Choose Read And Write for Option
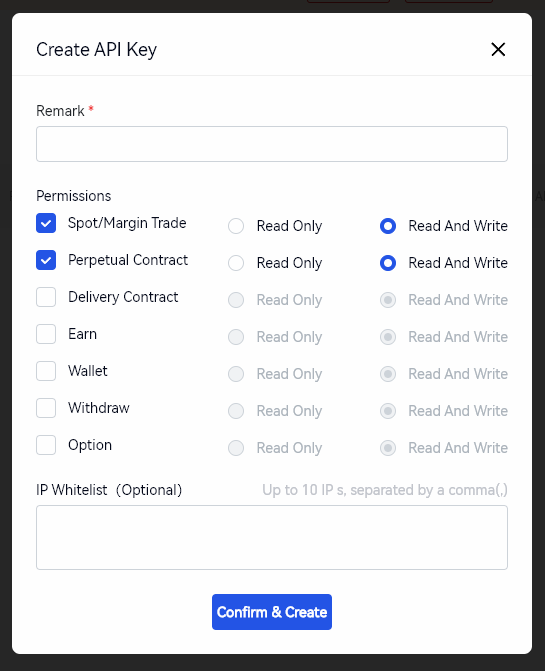Screen dimensions: 545x671 [388, 448]
